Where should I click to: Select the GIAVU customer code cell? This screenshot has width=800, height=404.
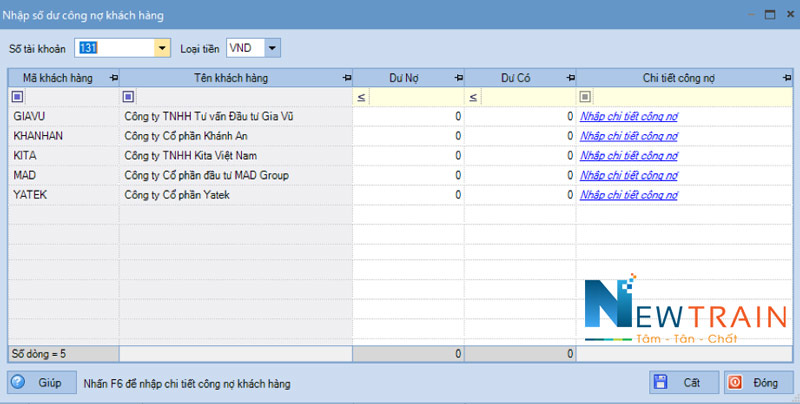tap(64, 116)
